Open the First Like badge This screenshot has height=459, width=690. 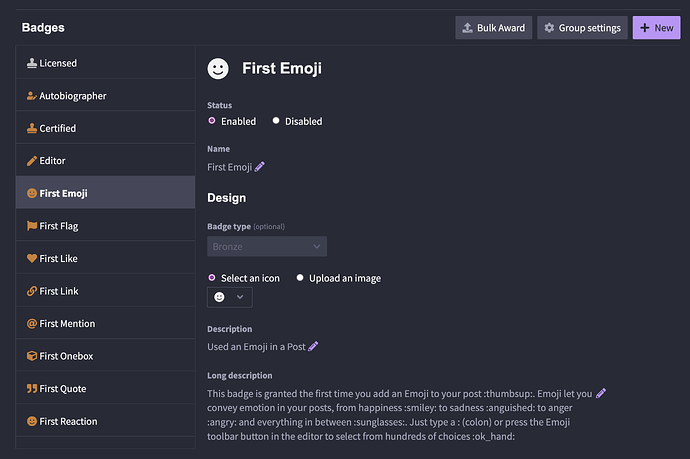click(x=106, y=258)
